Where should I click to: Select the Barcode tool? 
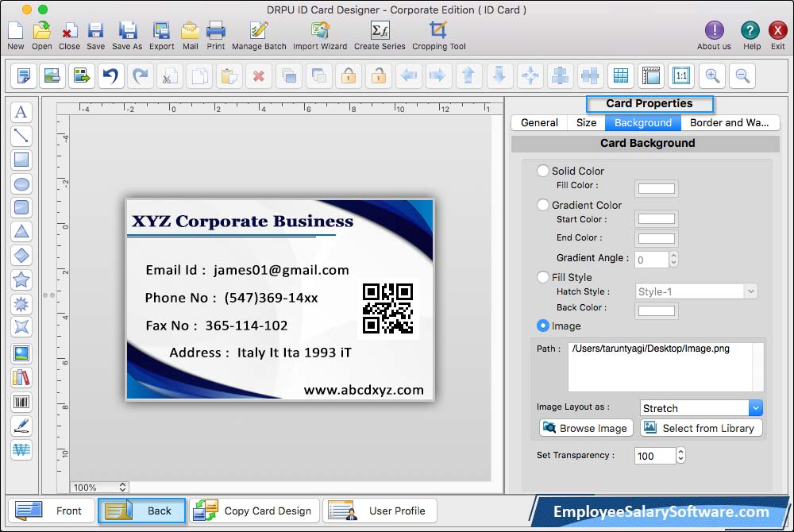21,402
